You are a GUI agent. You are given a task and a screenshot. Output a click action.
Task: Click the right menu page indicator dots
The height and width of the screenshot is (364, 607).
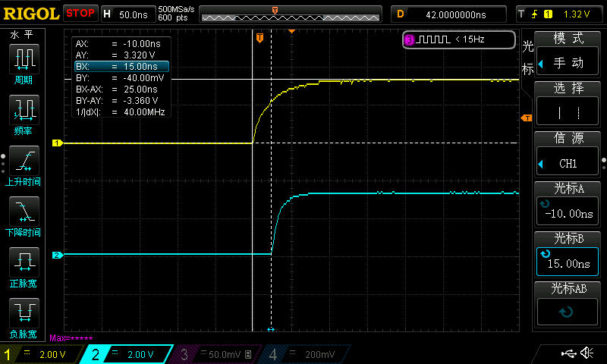(604, 163)
